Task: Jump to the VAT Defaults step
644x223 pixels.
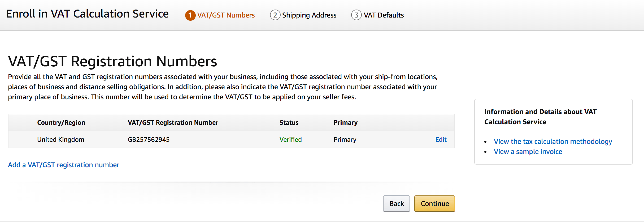Action: (384, 15)
